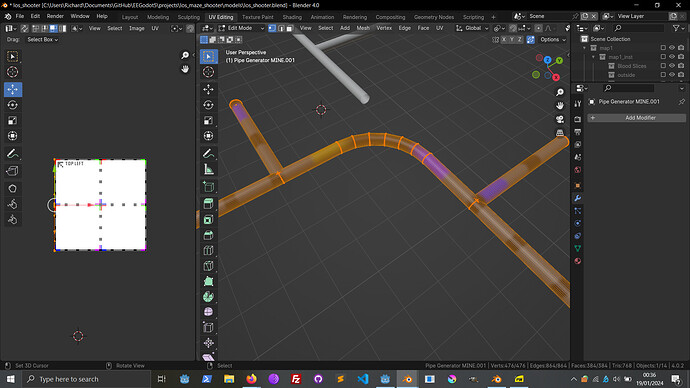This screenshot has height=388, width=690.
Task: Open the Drag Select Box dropdown
Action: pos(42,40)
